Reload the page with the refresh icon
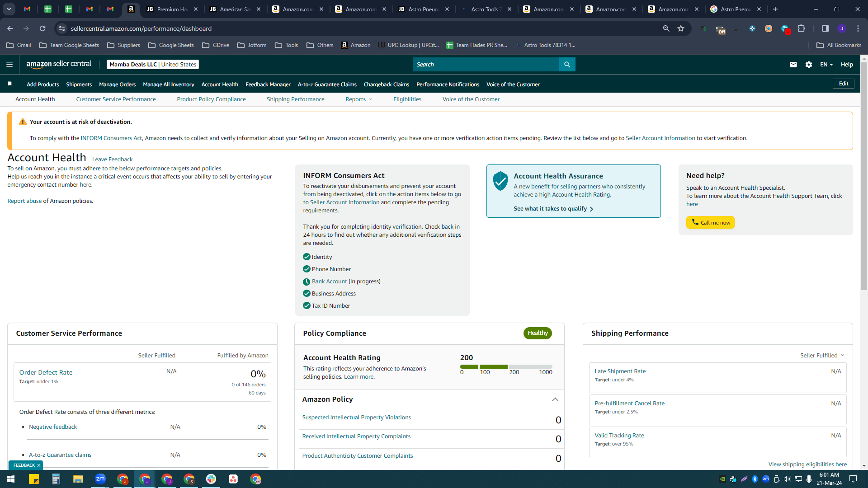Viewport: 868px width, 488px height. tap(42, 28)
